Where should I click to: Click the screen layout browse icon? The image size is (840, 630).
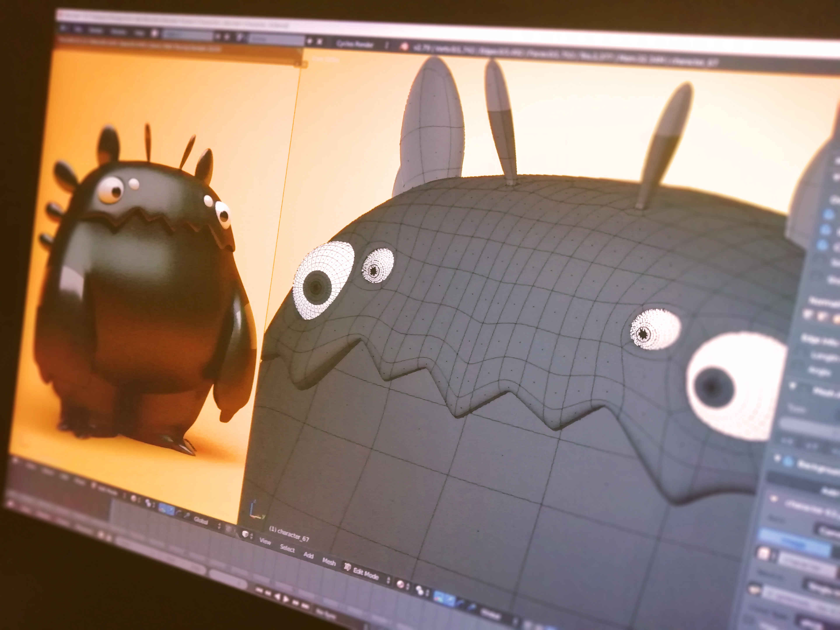tap(154, 33)
